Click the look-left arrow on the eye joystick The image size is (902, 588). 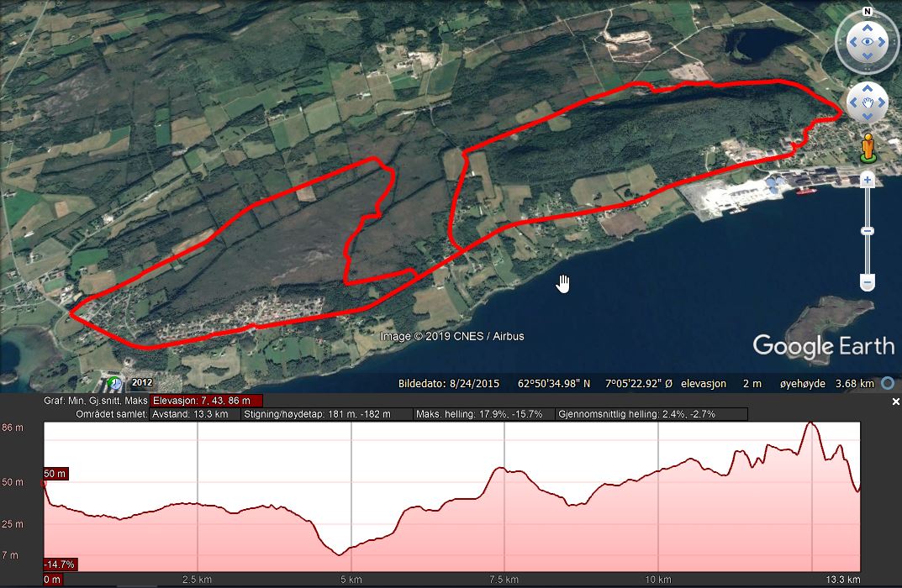[x=854, y=42]
